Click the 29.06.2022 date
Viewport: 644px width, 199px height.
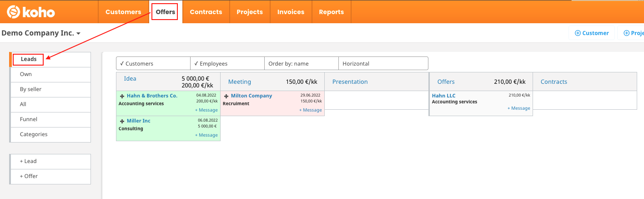click(x=311, y=95)
